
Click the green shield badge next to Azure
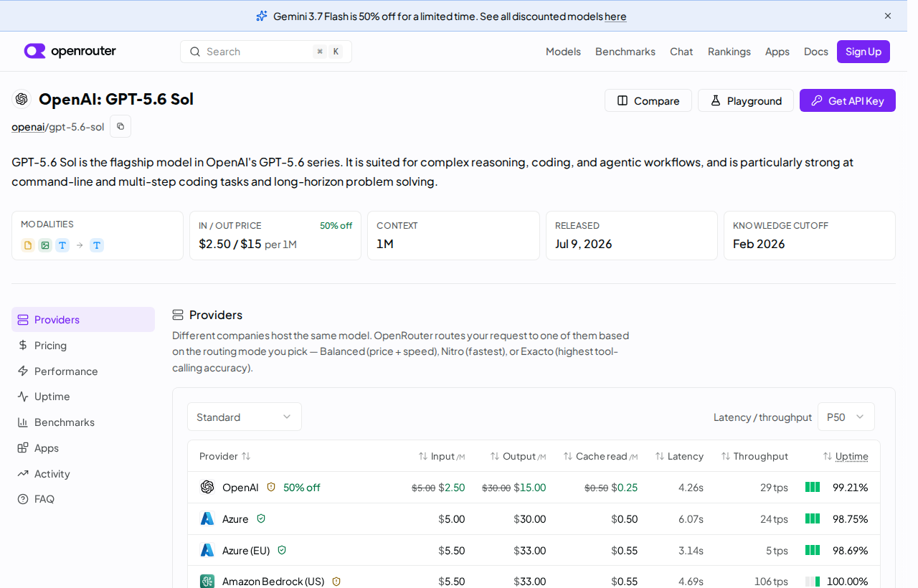click(x=261, y=518)
